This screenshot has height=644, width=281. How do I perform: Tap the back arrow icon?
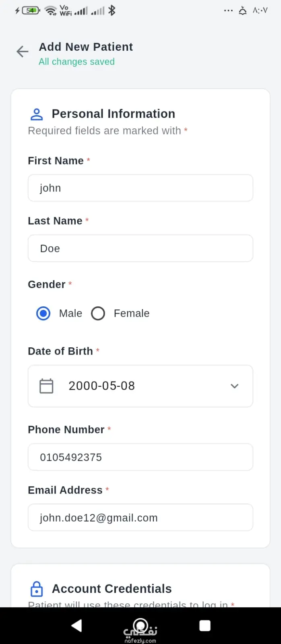pos(23,52)
